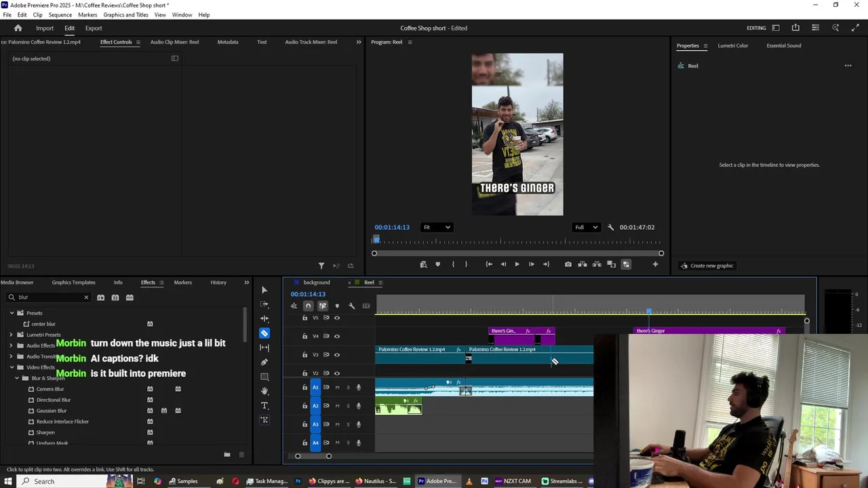The image size is (868, 488).
Task: Clear the blur search field
Action: 86,298
